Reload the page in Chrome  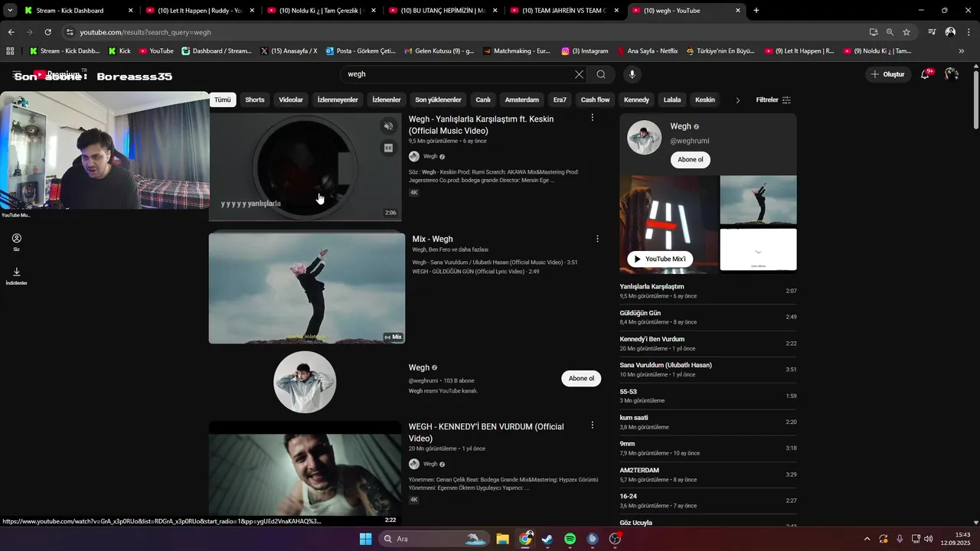point(47,32)
